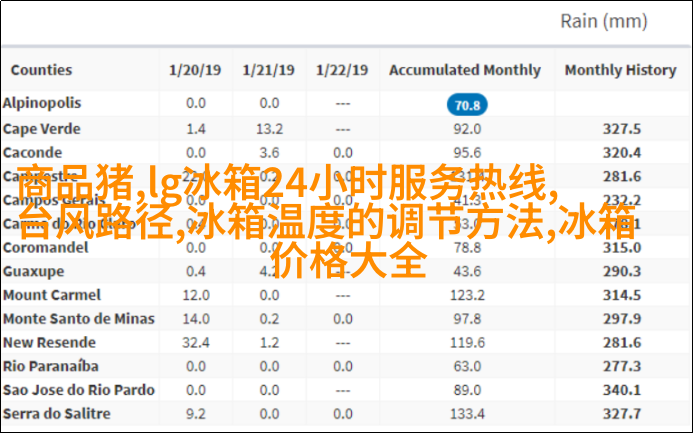Select the New Resende county name

pyautogui.click(x=49, y=342)
